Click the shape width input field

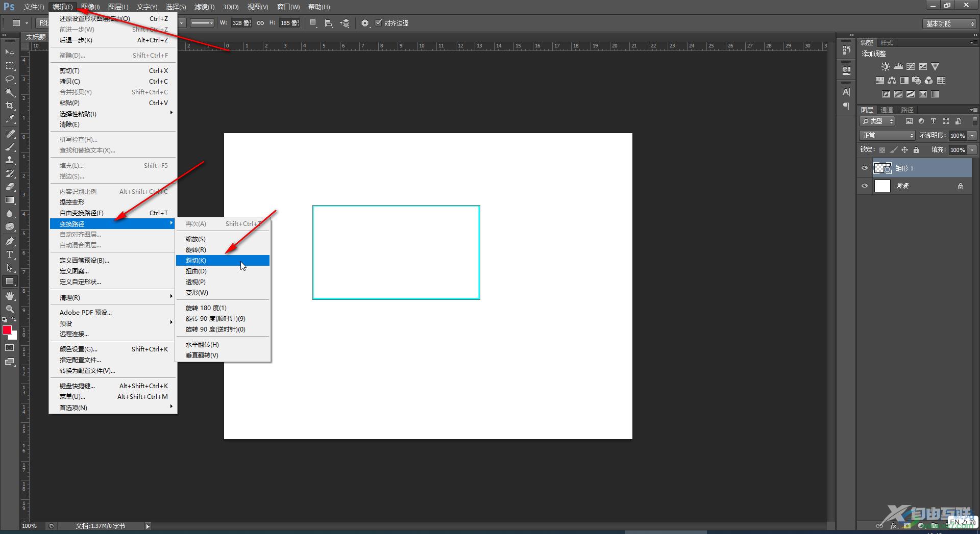241,23
